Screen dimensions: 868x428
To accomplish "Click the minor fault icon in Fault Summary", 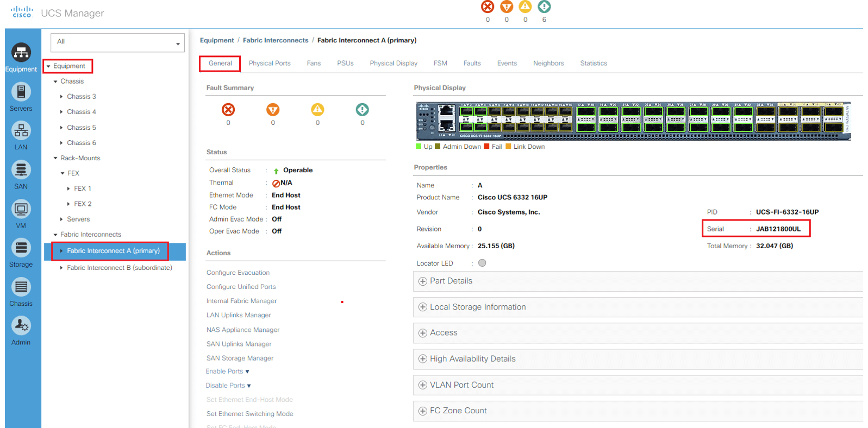I will coord(317,110).
